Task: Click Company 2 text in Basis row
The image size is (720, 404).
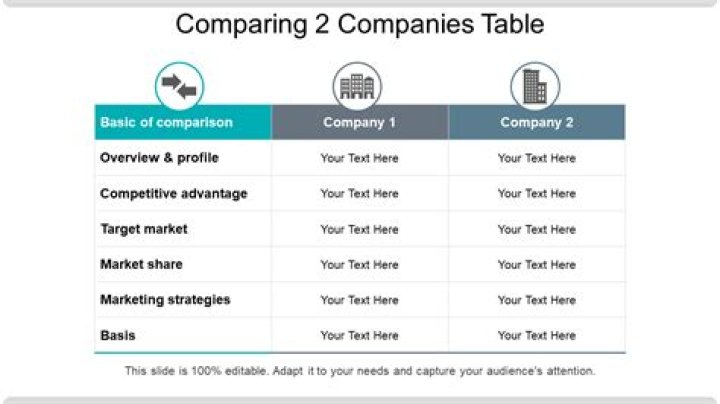Action: coord(537,336)
